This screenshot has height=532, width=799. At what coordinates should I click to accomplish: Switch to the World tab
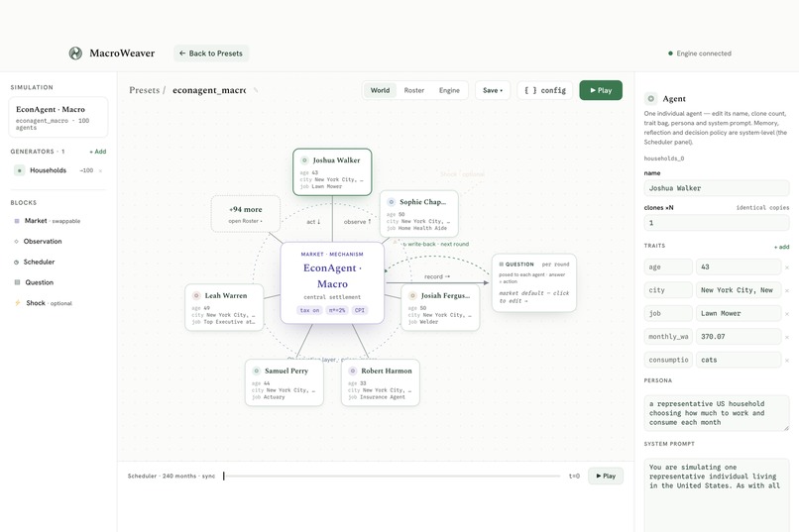coord(380,90)
